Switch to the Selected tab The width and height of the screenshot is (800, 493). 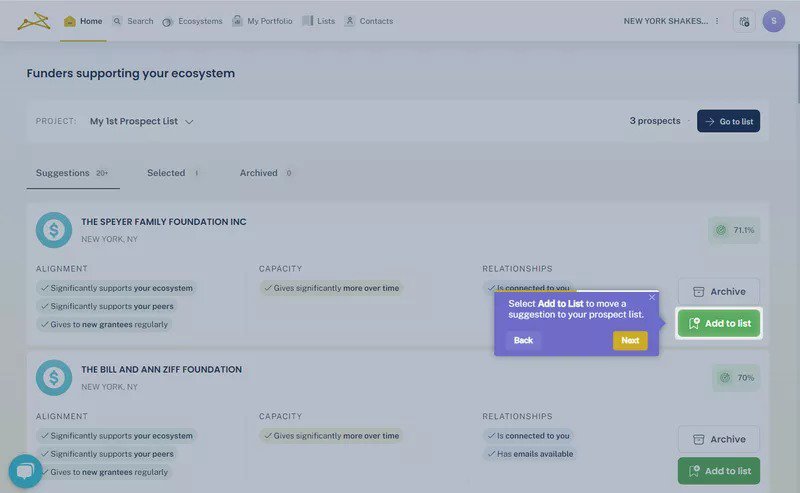tap(166, 173)
